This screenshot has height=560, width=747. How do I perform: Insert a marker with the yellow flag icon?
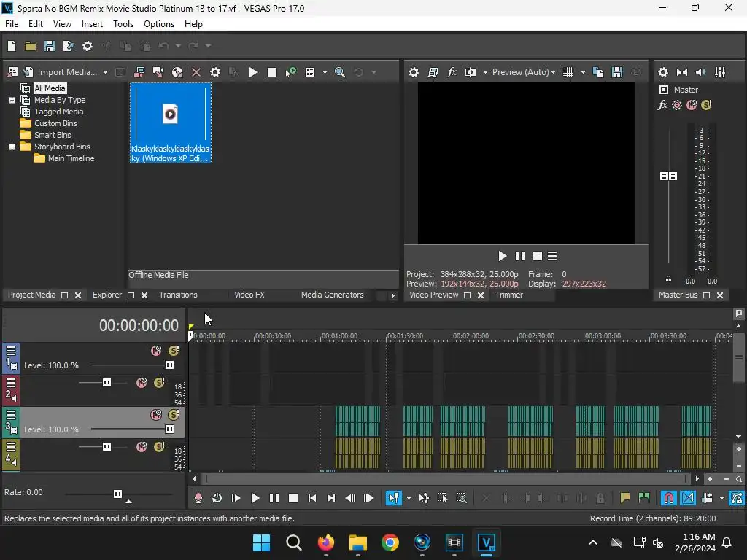pos(624,498)
